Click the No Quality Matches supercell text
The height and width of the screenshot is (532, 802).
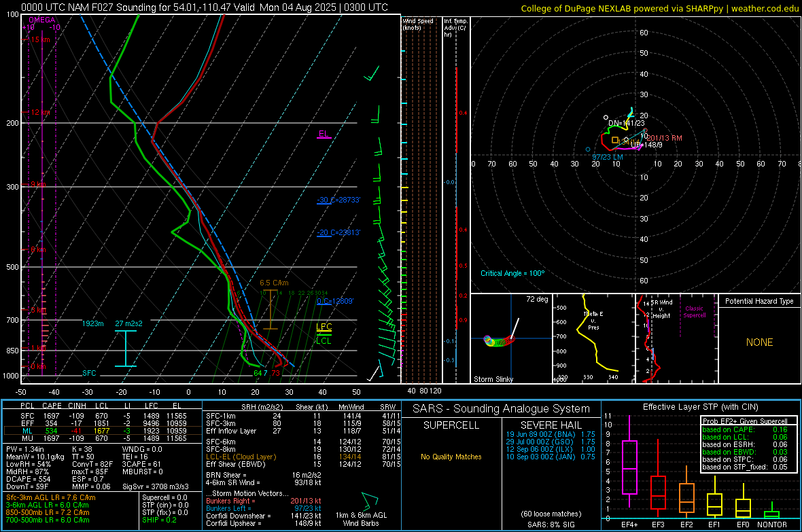451,457
